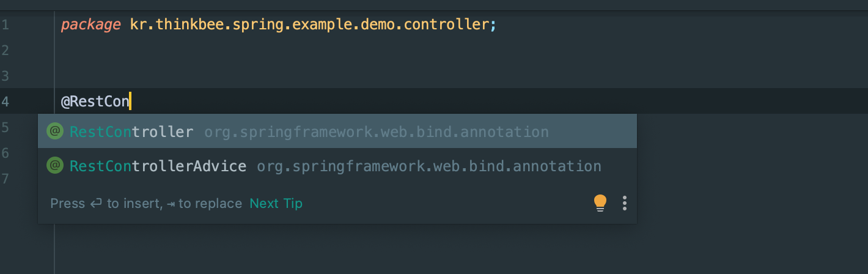Click the package name on RestControllerAdvice row
The width and height of the screenshot is (868, 274).
click(428, 166)
